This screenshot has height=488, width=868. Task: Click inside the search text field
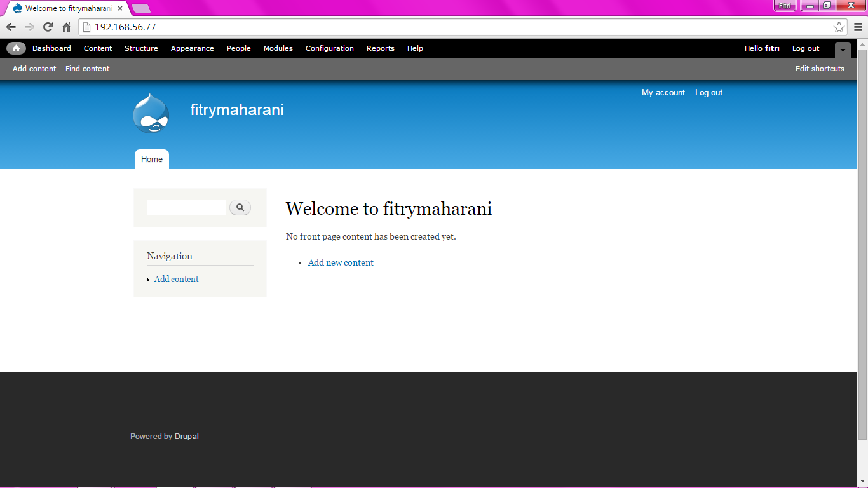click(x=186, y=207)
